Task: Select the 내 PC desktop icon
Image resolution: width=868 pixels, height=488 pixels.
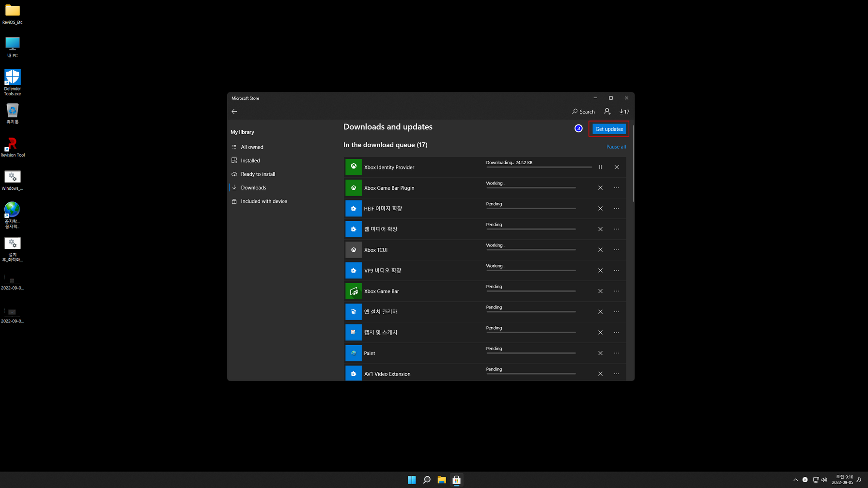Action: point(13,47)
